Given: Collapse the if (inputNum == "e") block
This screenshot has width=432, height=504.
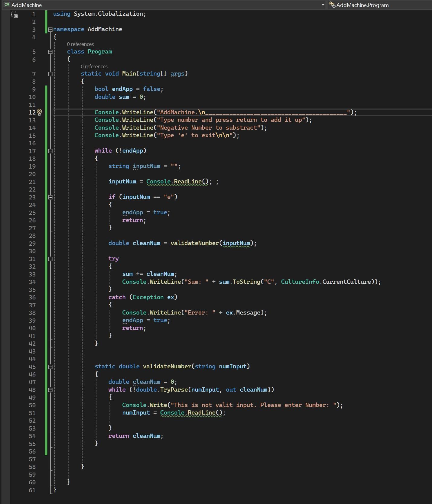Looking at the screenshot, I should 50,197.
